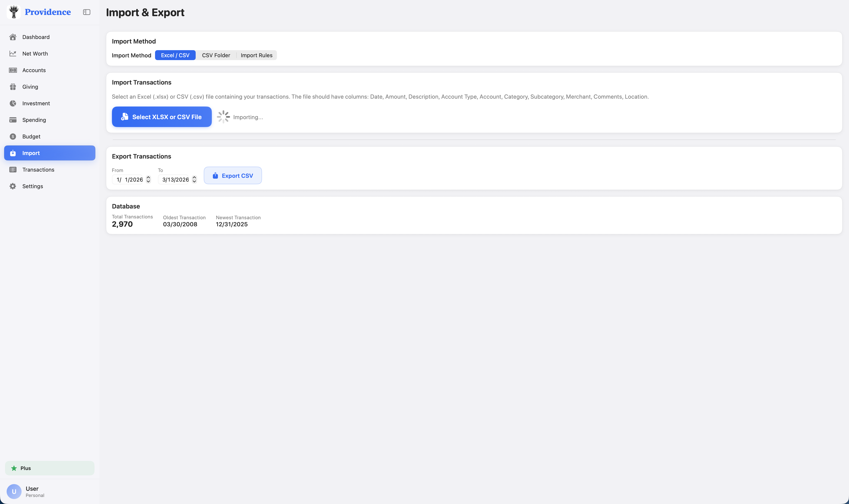
Task: Navigate to Giving
Action: 50,87
